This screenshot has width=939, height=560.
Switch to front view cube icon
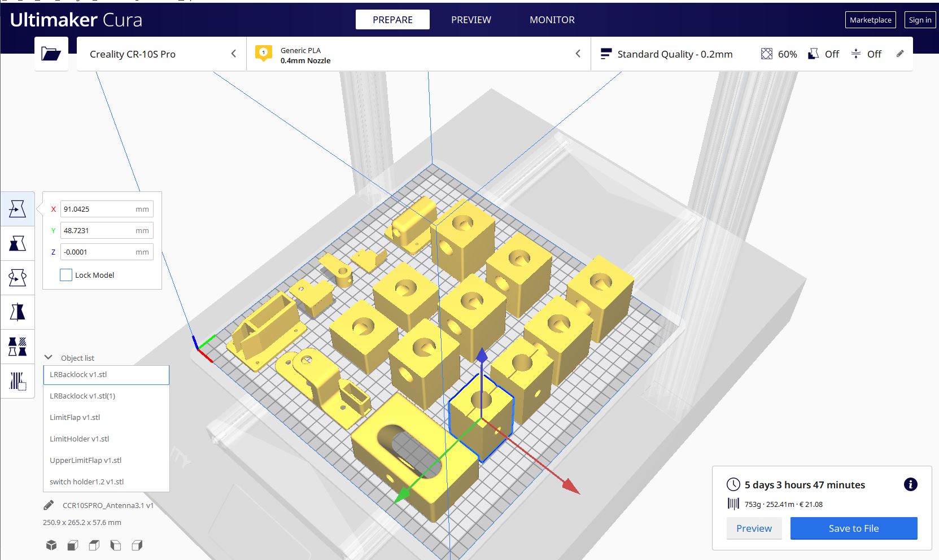click(x=73, y=545)
